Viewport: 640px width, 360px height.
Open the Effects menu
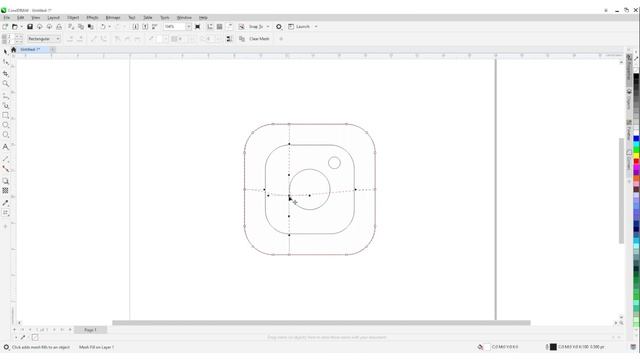(x=92, y=18)
